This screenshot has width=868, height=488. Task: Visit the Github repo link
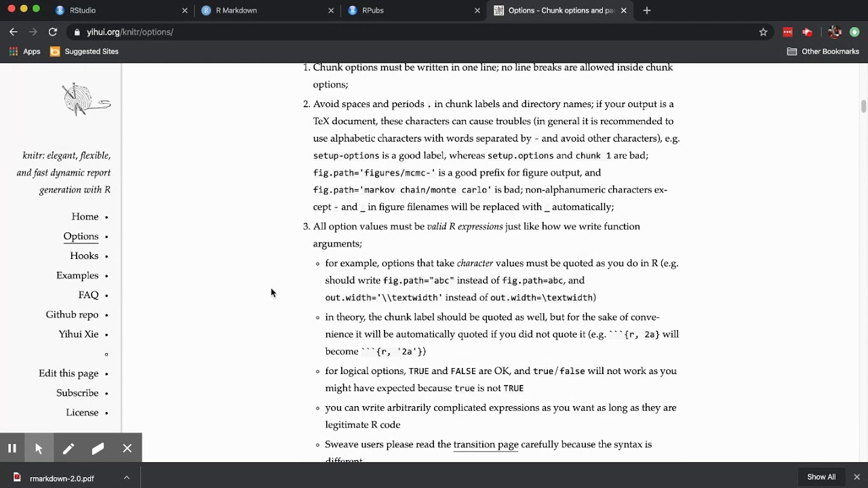pyautogui.click(x=72, y=314)
